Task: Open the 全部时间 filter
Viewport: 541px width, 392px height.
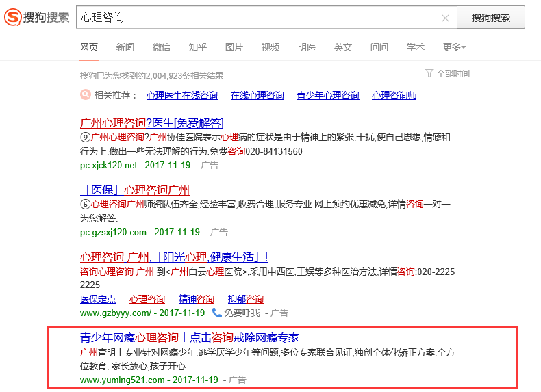Action: tap(453, 73)
